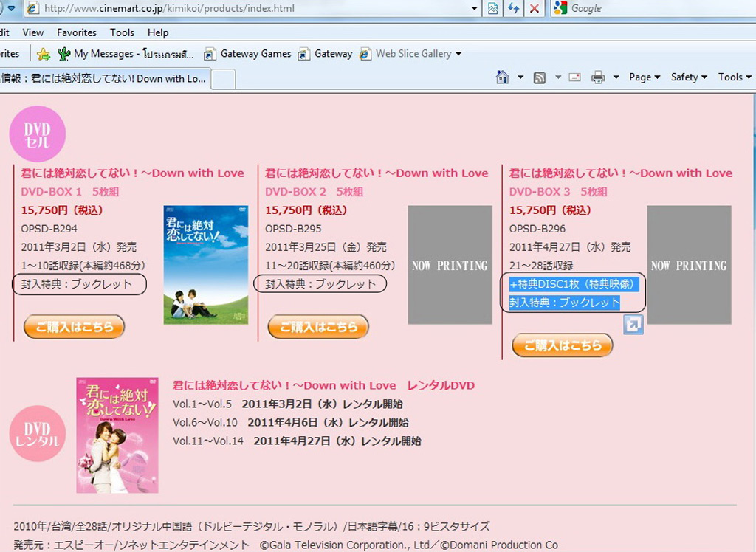Click the pink DVD レンタル round badge
The width and height of the screenshot is (756, 552).
pos(38,434)
